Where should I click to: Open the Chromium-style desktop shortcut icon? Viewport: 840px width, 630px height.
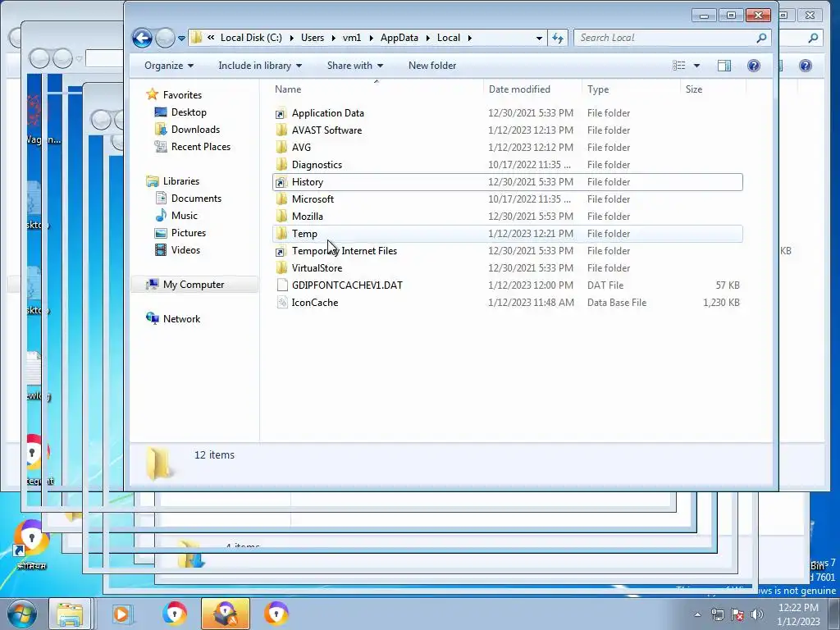click(31, 543)
